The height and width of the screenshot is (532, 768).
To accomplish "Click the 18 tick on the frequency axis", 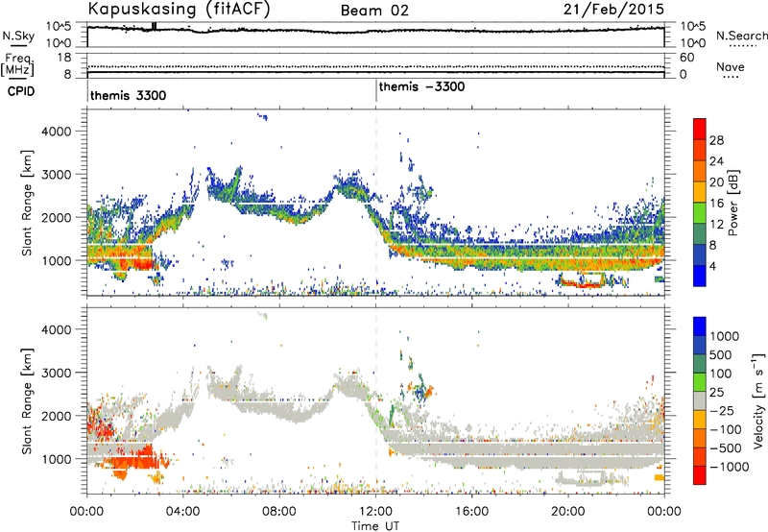I will (64, 58).
